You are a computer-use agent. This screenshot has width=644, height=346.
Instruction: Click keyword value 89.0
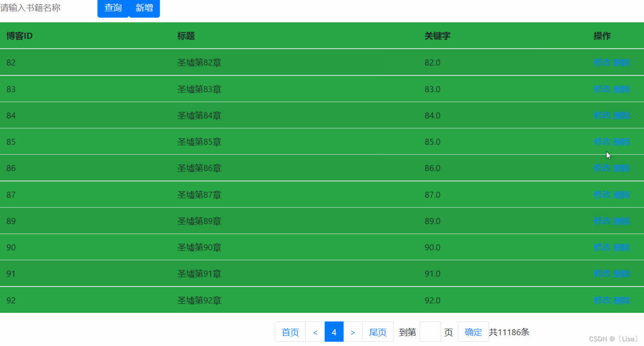coord(432,221)
